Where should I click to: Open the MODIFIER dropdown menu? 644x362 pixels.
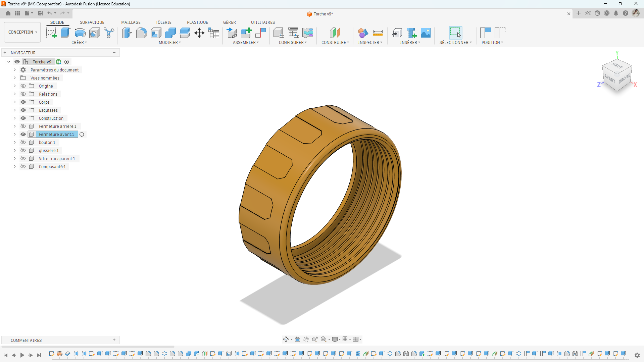click(170, 43)
